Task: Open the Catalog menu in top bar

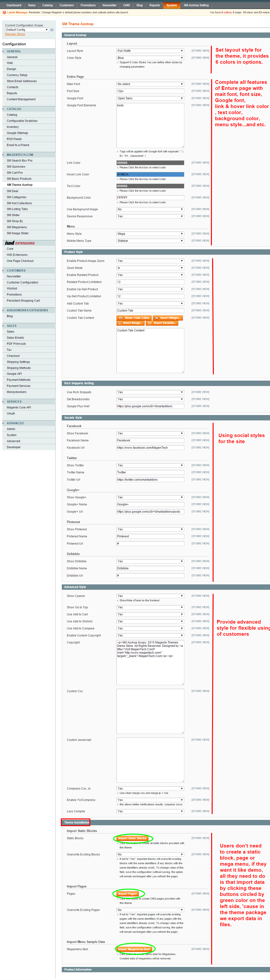Action: (47, 5)
